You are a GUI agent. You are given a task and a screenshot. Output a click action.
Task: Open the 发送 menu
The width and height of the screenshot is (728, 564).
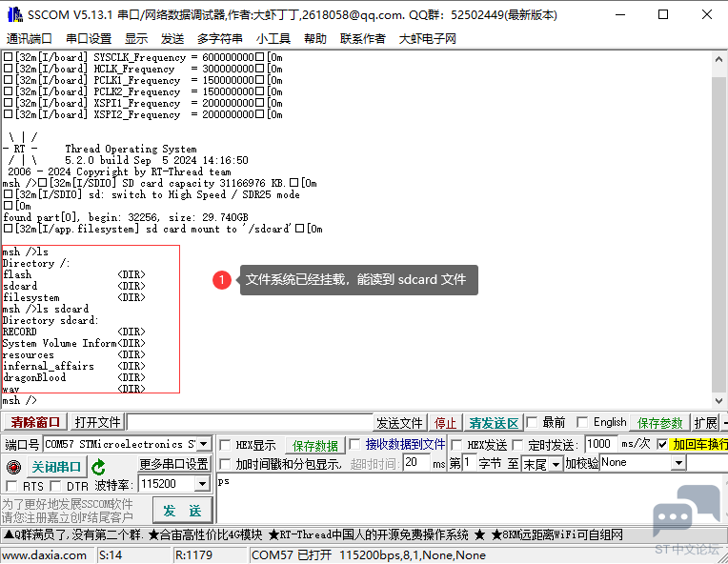pos(172,38)
